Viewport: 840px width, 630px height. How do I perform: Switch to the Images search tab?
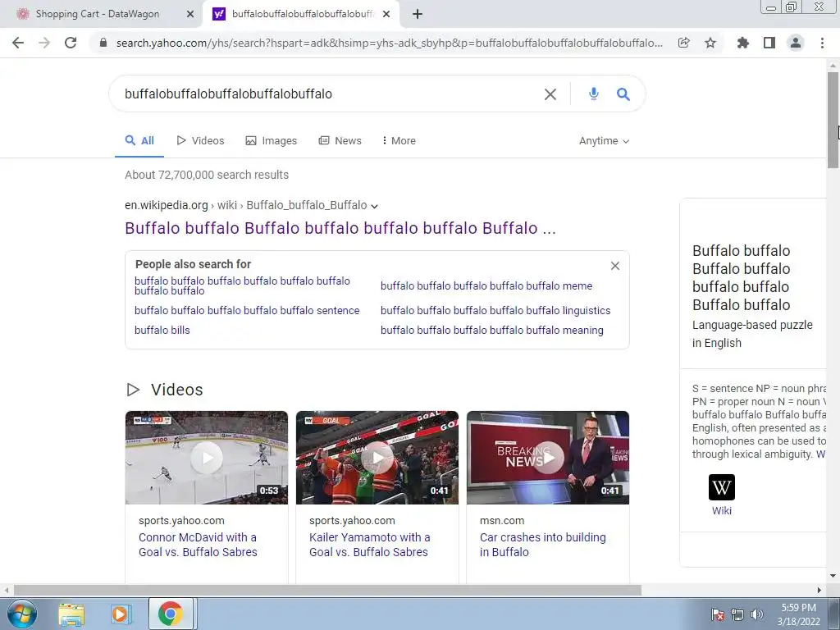(271, 141)
